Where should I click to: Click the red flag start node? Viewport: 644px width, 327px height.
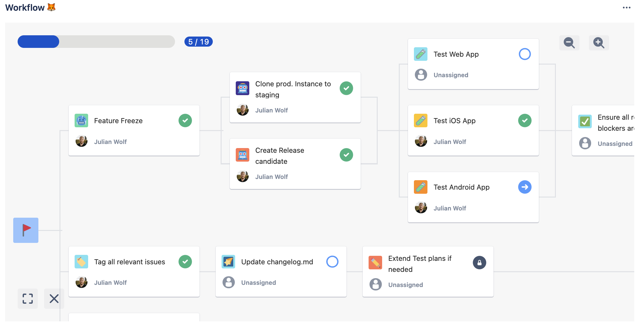26,230
